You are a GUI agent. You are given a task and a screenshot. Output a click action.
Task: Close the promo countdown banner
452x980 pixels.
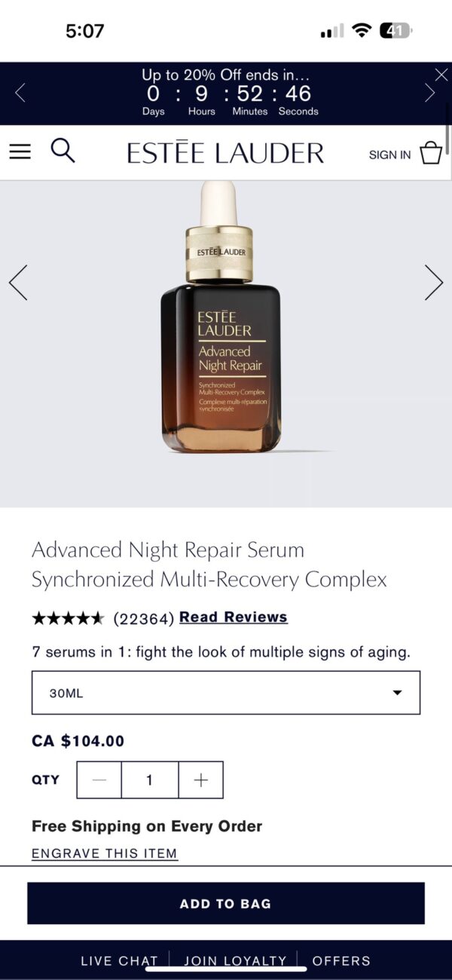tap(441, 74)
